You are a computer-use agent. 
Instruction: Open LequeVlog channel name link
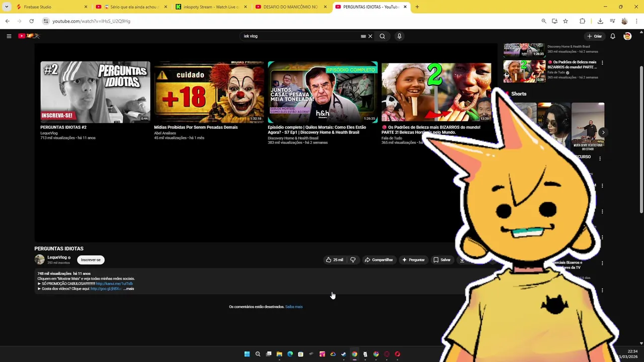pyautogui.click(x=57, y=257)
